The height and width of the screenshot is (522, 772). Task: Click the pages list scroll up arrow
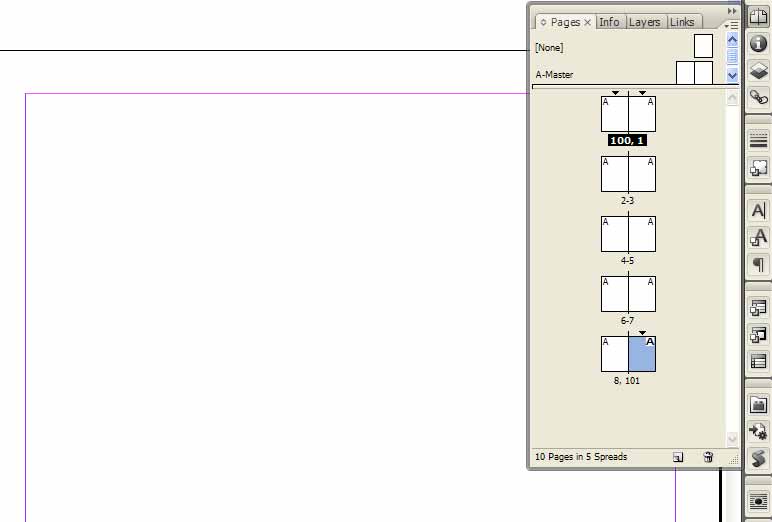click(732, 98)
